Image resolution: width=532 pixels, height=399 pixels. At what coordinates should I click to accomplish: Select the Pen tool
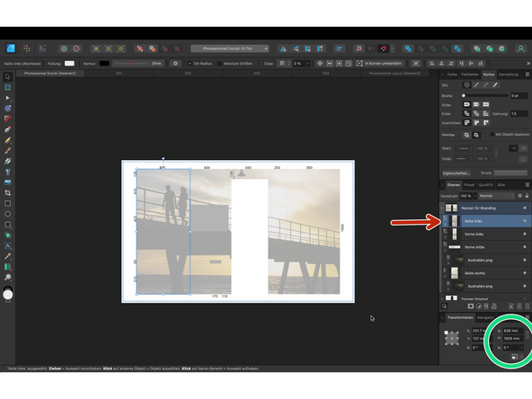(x=7, y=129)
